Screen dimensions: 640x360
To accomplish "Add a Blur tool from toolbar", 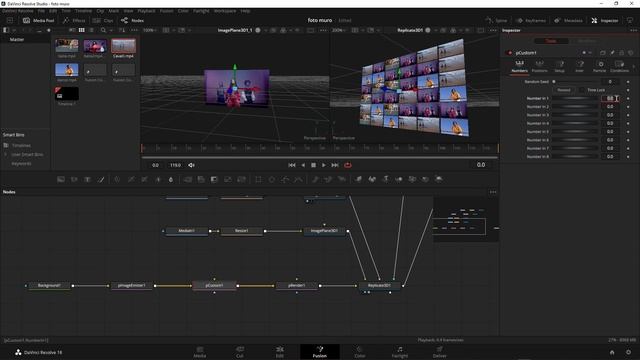I will 171,179.
